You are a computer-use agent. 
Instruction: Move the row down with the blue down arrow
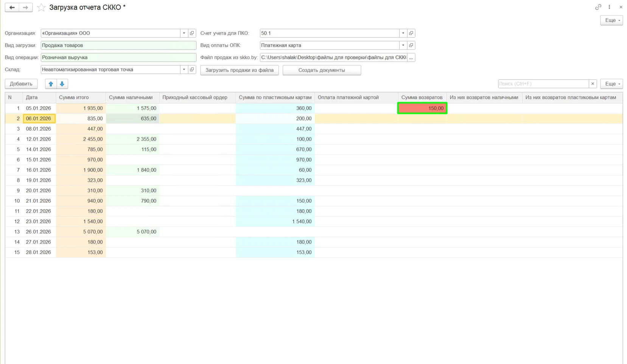[62, 84]
